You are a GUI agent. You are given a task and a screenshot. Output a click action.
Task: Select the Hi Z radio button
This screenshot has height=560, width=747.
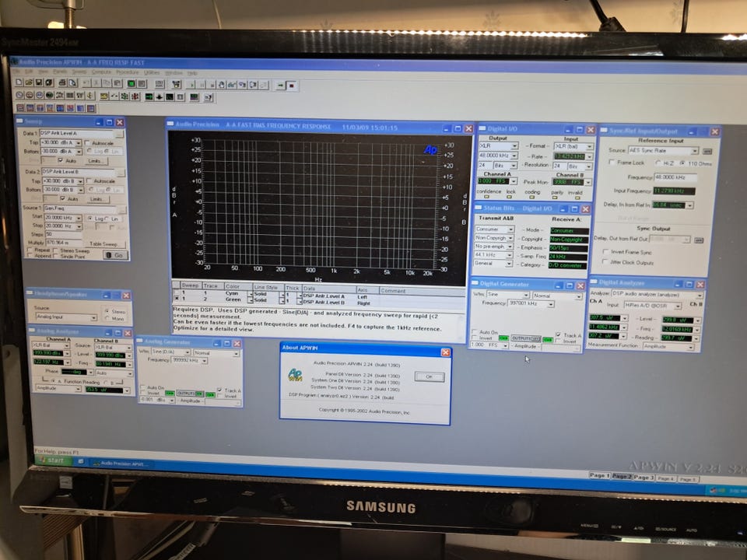[658, 163]
